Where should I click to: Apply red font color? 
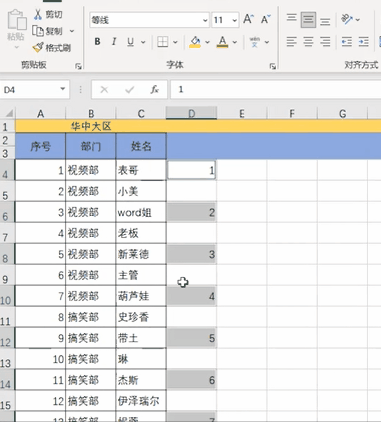pos(222,42)
